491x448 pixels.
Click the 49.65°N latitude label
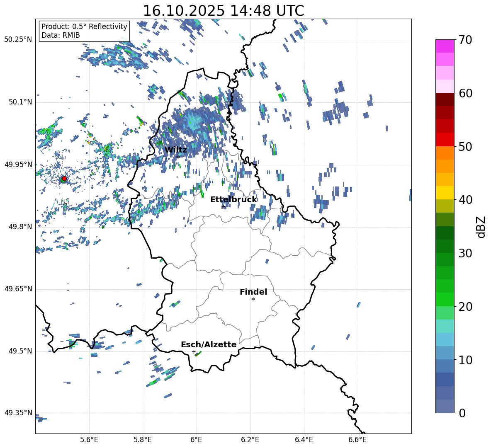point(18,289)
